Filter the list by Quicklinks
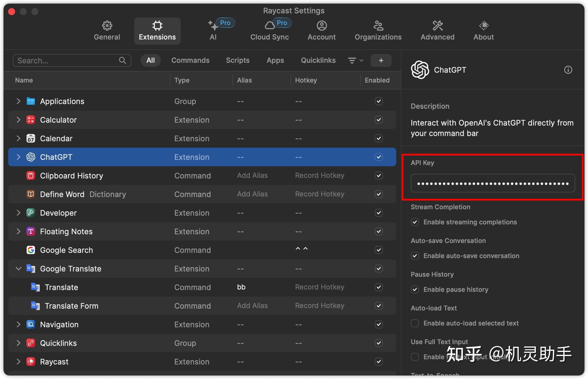This screenshot has width=588, height=379. [x=318, y=60]
